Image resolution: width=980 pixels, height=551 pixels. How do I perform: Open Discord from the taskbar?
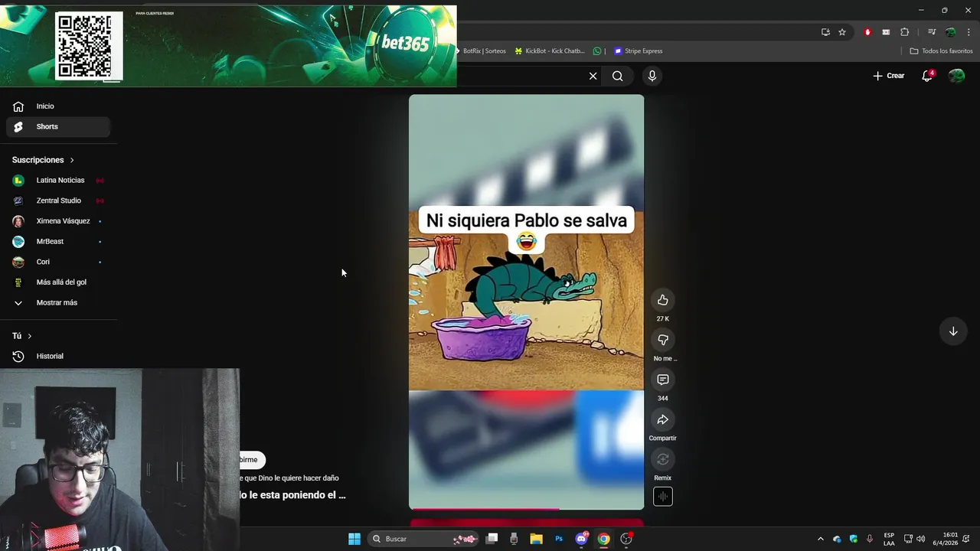pyautogui.click(x=581, y=539)
